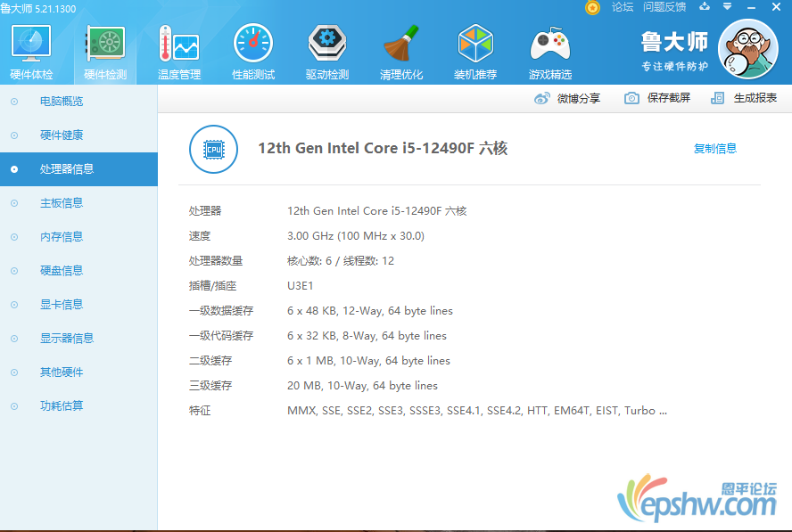The image size is (792, 532).
Task: Open 装机推荐 build recommendations
Action: [475, 53]
